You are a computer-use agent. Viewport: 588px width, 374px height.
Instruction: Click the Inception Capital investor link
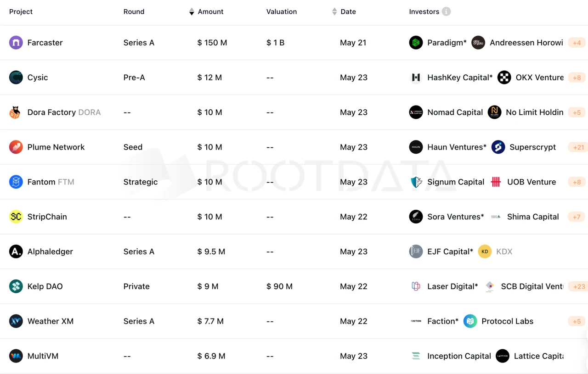tap(458, 356)
